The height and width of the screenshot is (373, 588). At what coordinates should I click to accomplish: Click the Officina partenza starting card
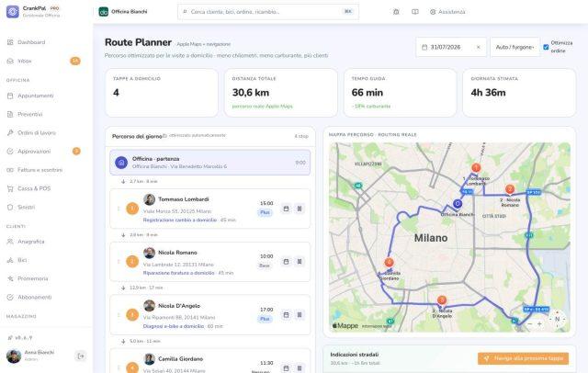[x=210, y=163]
